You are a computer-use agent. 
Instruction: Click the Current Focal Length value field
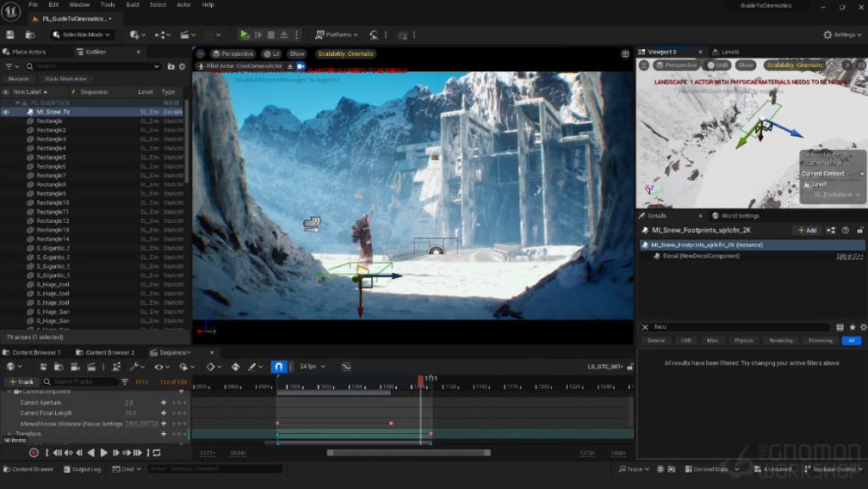click(x=131, y=414)
